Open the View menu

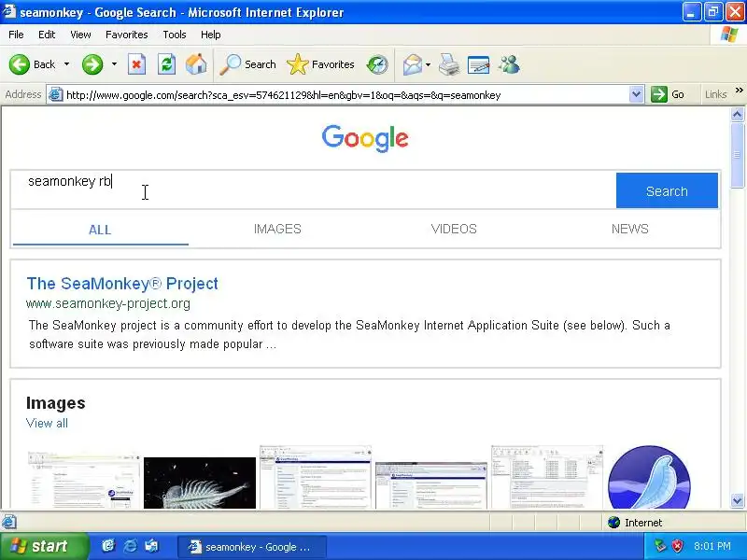pyautogui.click(x=80, y=35)
